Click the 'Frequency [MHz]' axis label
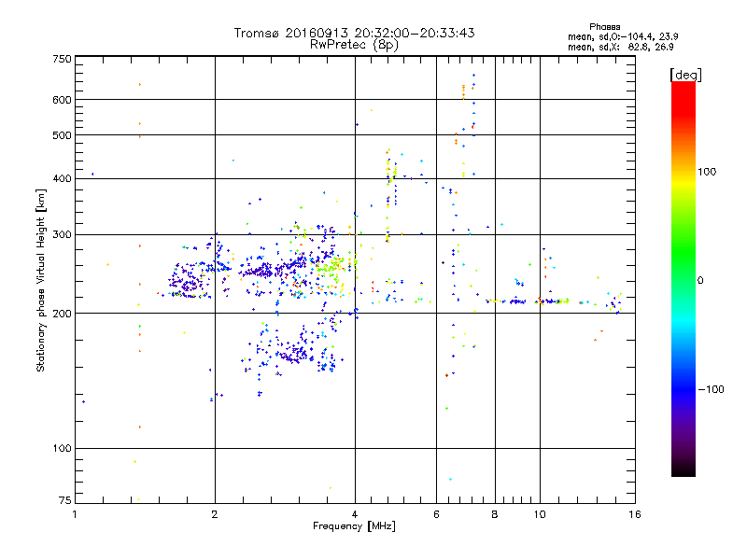747x560 pixels. tap(354, 526)
